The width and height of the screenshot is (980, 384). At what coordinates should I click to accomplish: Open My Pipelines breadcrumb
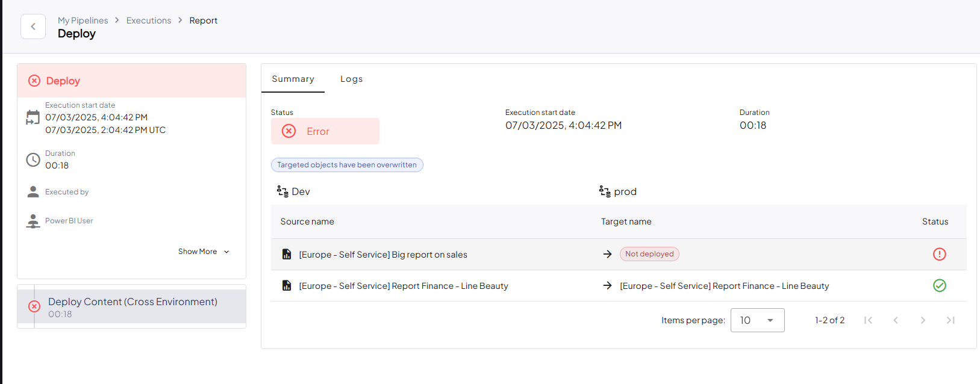coord(83,20)
